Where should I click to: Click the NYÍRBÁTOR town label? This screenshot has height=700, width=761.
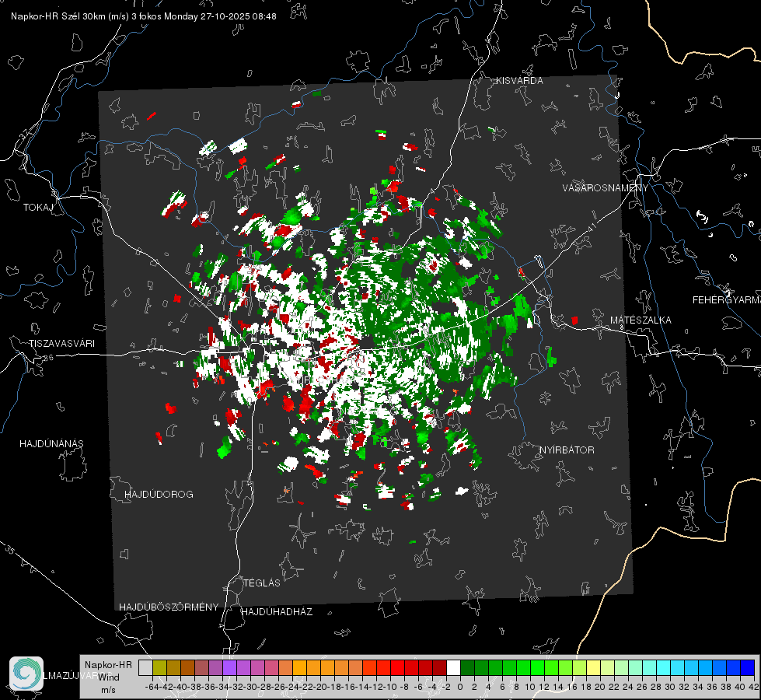point(567,450)
